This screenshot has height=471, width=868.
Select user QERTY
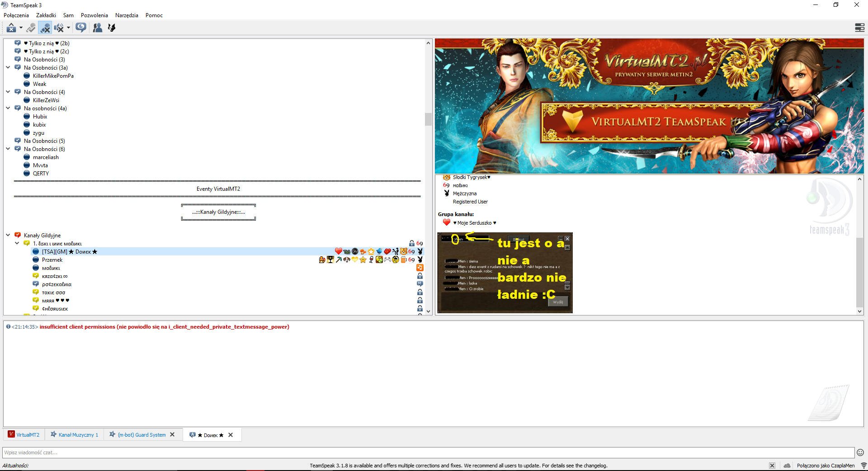pos(41,174)
